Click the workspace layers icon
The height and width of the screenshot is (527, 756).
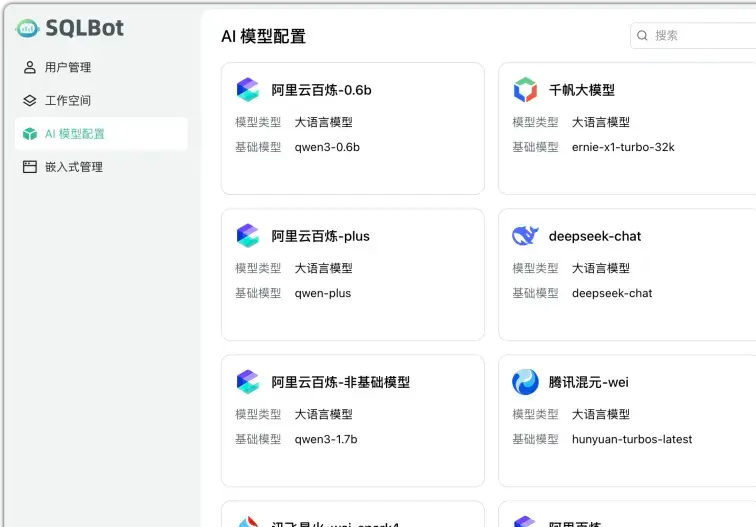pos(29,100)
